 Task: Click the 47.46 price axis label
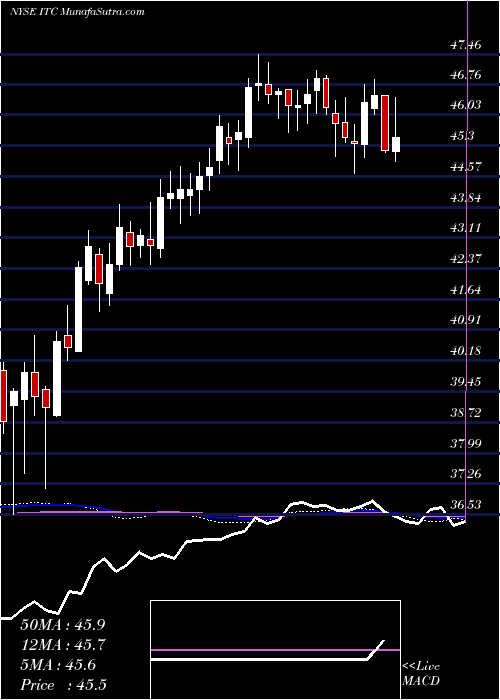coord(466,44)
